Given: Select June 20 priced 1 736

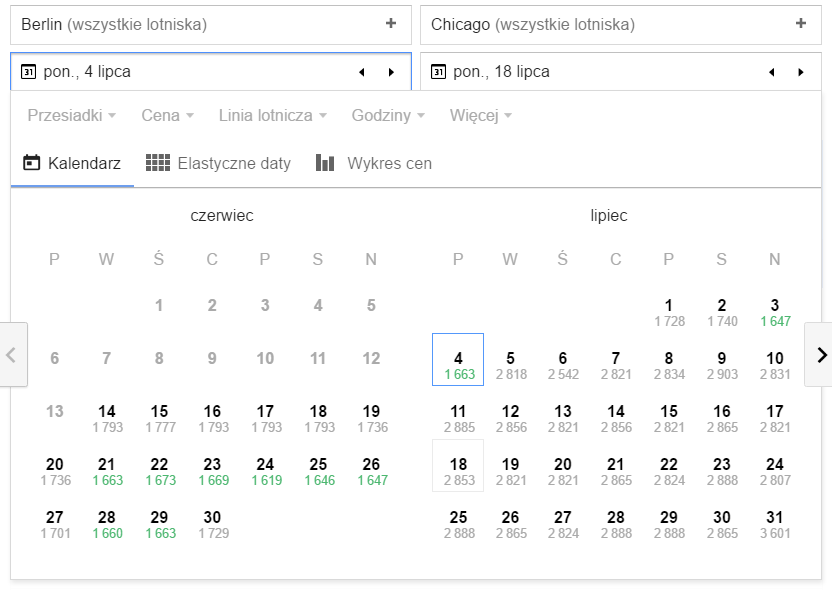Looking at the screenshot, I should click(55, 471).
